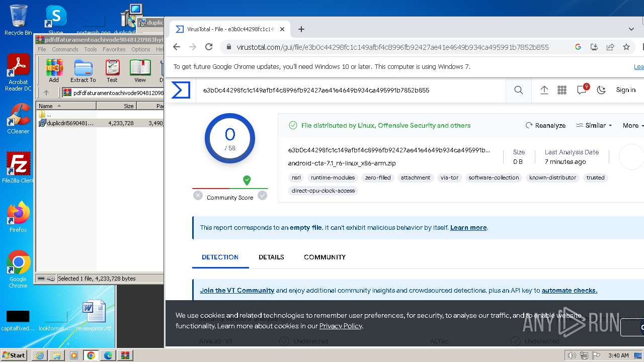This screenshot has height=362, width=644.
Task: Vote negative on Community Score
Action: [198, 196]
